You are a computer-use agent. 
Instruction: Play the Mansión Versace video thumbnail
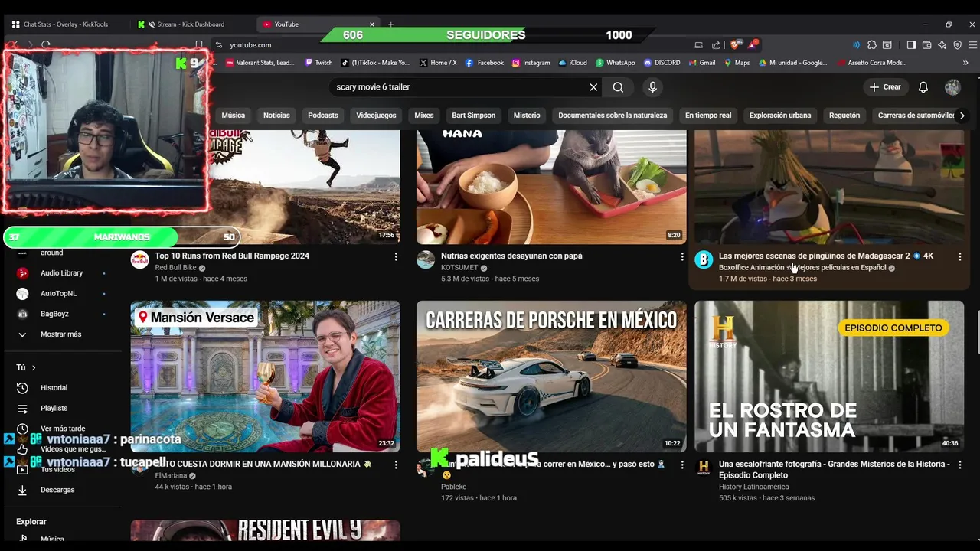click(265, 376)
